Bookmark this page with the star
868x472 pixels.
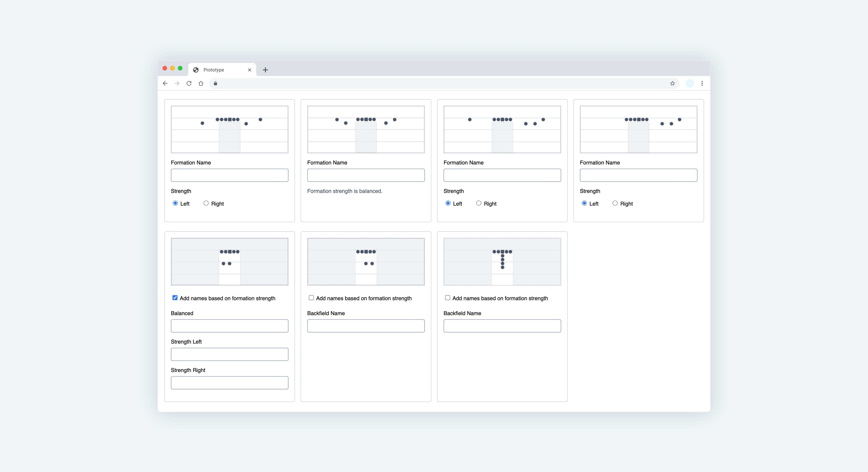[672, 83]
